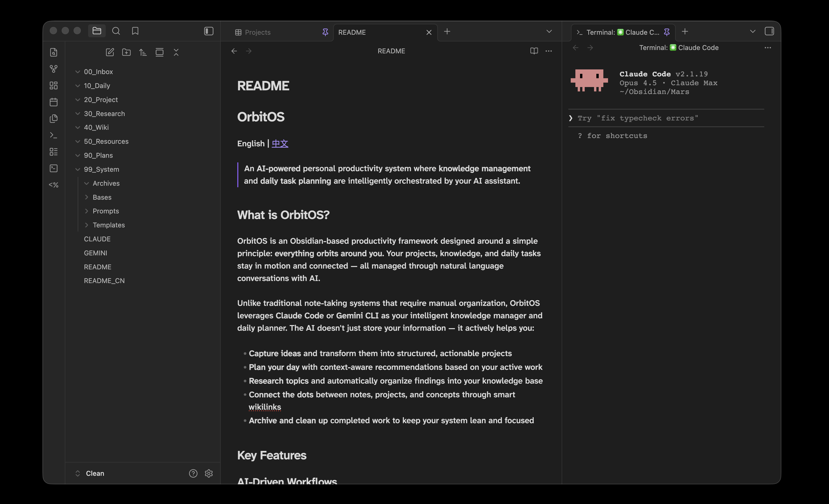Open the graph view ribbon icon
The image size is (829, 504).
point(53,69)
